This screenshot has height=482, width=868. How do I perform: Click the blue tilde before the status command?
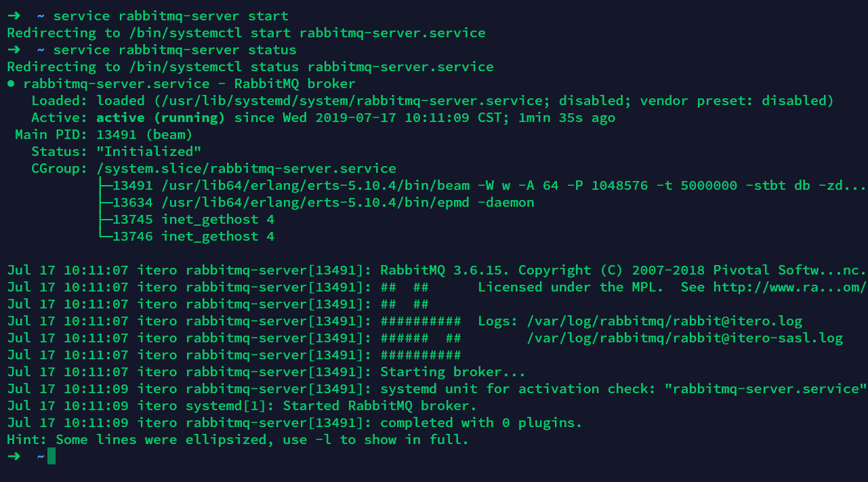(41, 50)
